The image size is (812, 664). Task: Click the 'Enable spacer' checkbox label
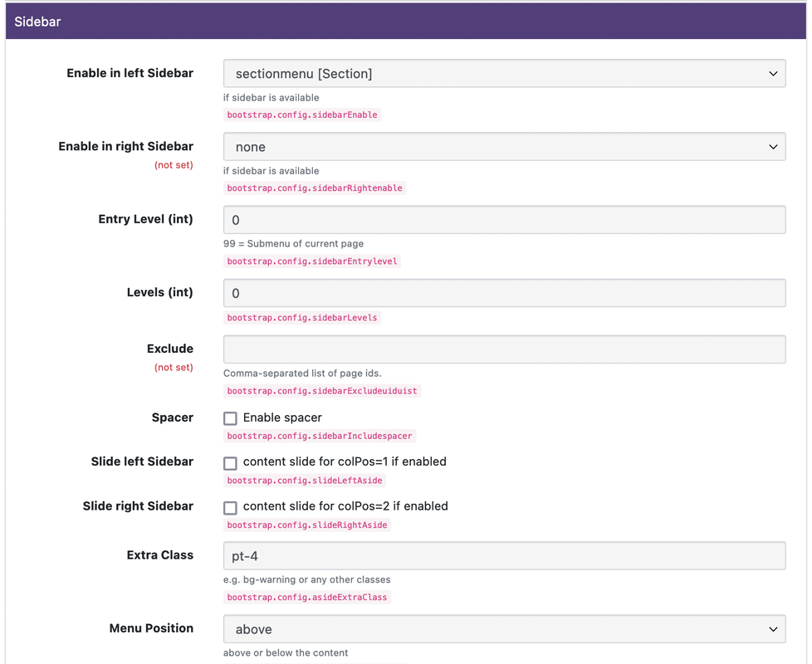282,417
